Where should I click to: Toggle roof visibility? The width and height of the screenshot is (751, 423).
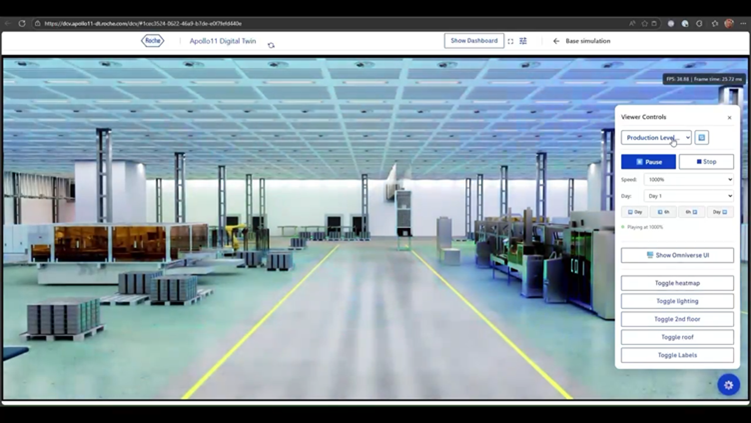(x=677, y=337)
